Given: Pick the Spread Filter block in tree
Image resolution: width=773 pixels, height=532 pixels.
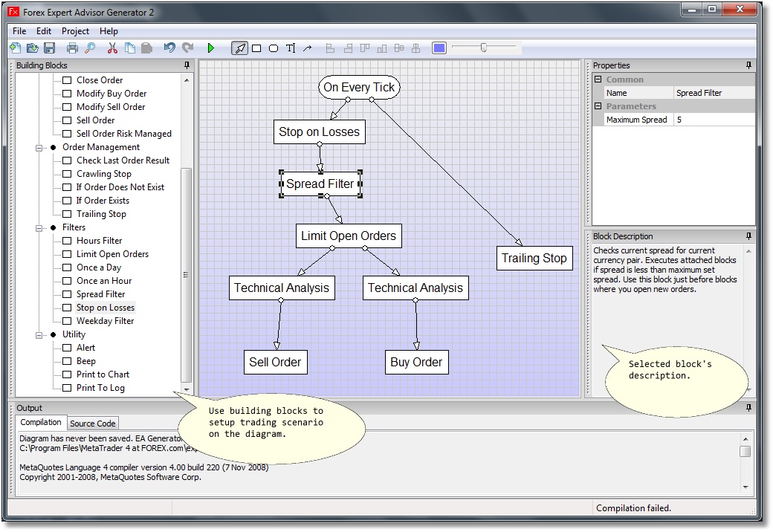Looking at the screenshot, I should 100,294.
